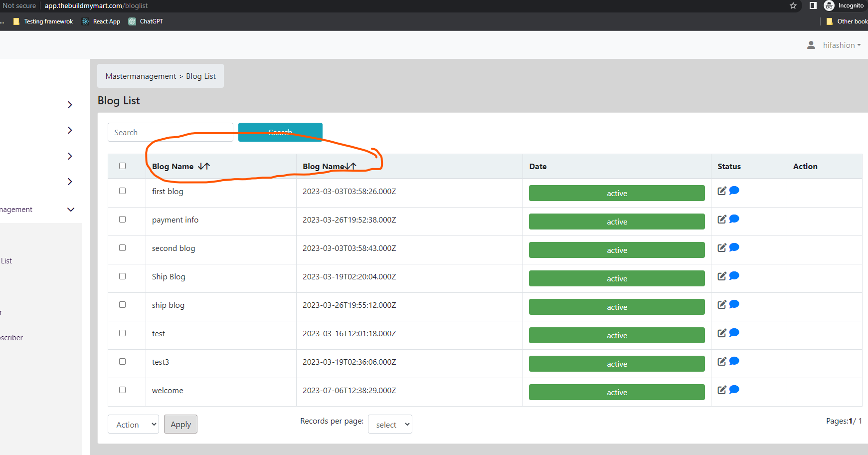Open Testing framewrok bookmarks folder
Screen dimensions: 868x455
[x=43, y=21]
